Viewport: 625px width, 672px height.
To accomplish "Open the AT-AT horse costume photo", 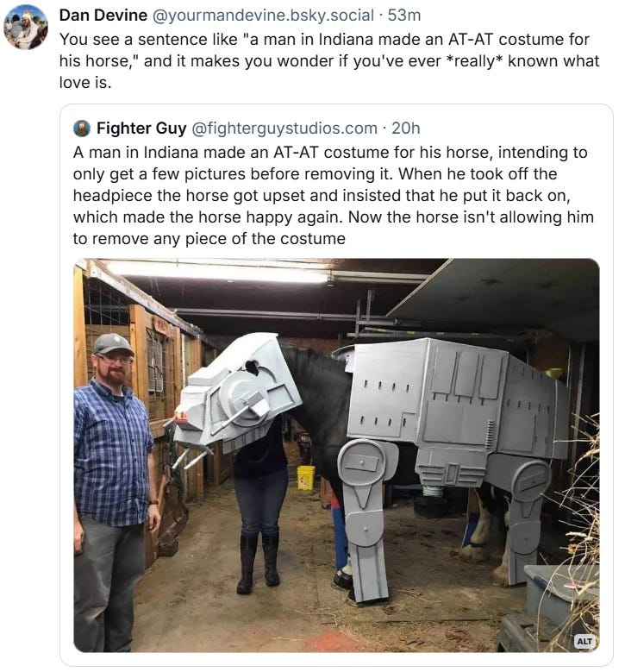I will [x=336, y=455].
